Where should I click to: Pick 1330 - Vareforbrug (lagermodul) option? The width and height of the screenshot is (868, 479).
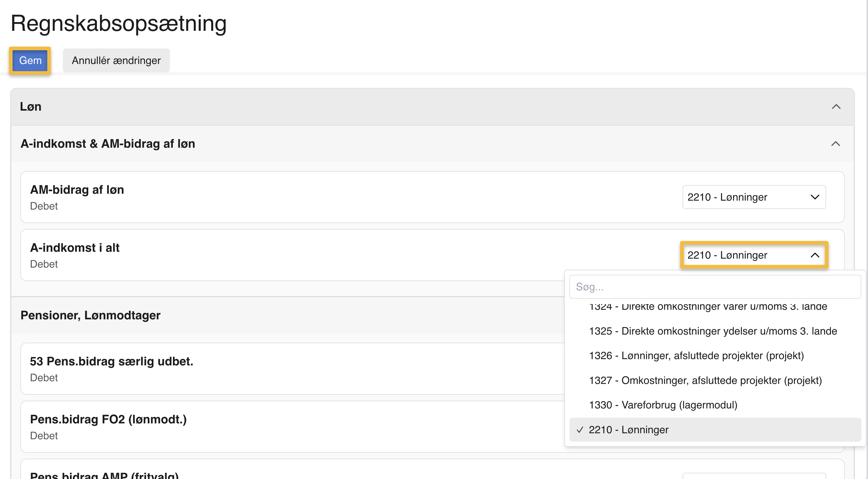click(663, 405)
